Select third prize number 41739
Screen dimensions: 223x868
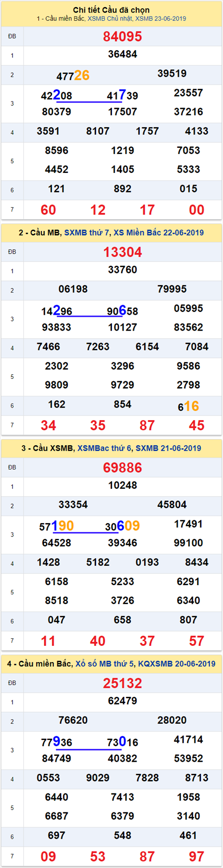click(x=123, y=96)
